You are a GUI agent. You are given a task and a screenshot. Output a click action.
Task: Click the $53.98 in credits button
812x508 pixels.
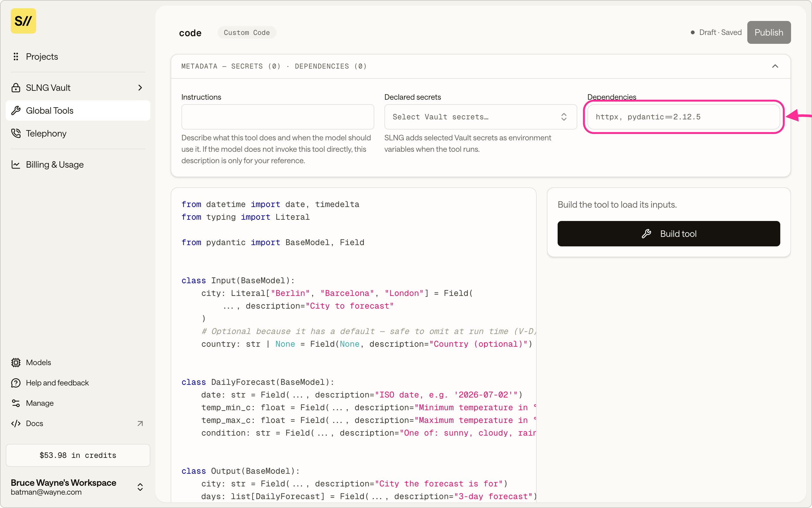tap(78, 455)
